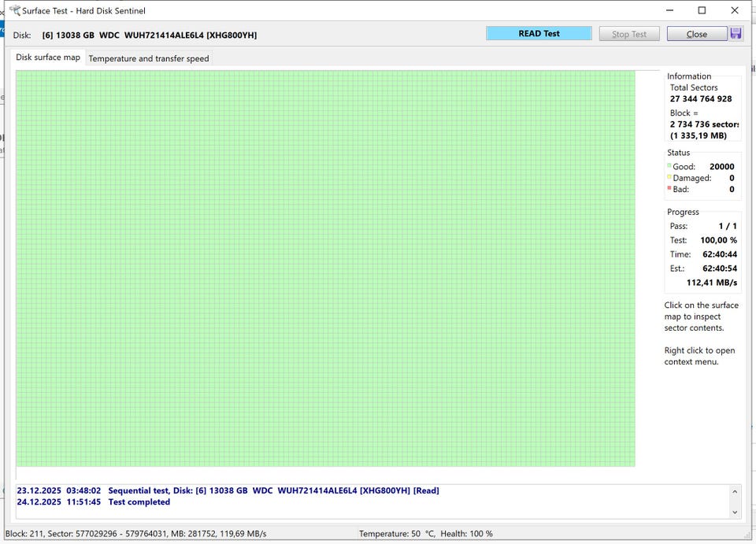
Task: Click the elapsed Time value 62:40:44
Action: [x=719, y=254]
